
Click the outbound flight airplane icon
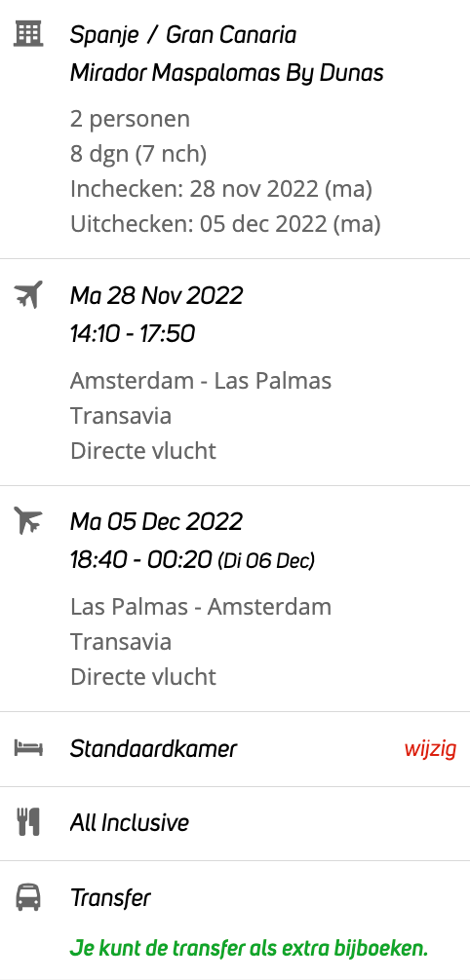(28, 294)
